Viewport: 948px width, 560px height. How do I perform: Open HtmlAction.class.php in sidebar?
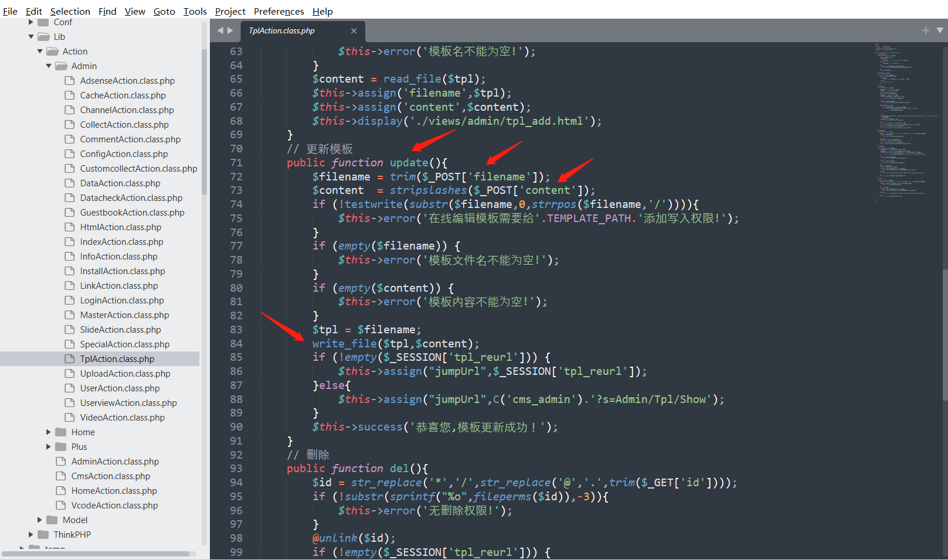click(x=121, y=227)
